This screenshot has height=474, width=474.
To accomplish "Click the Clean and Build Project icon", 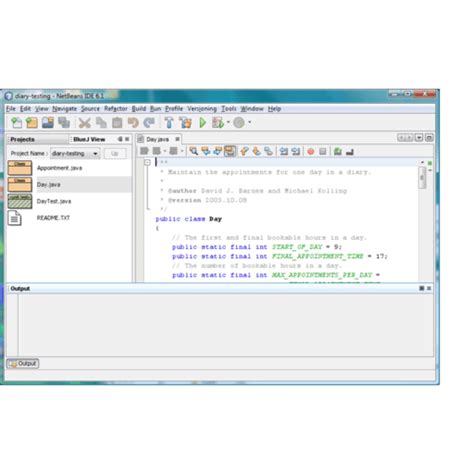I will (x=186, y=123).
